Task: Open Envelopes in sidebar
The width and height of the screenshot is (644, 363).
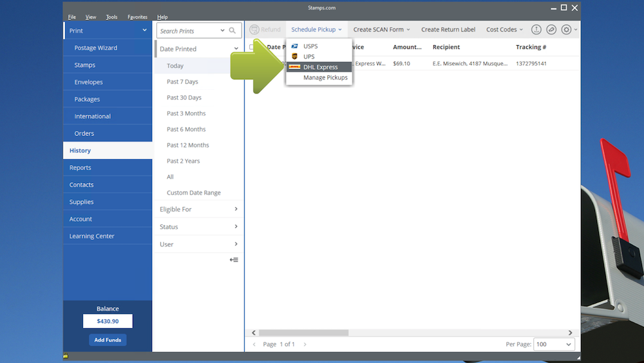Action: pos(108,83)
